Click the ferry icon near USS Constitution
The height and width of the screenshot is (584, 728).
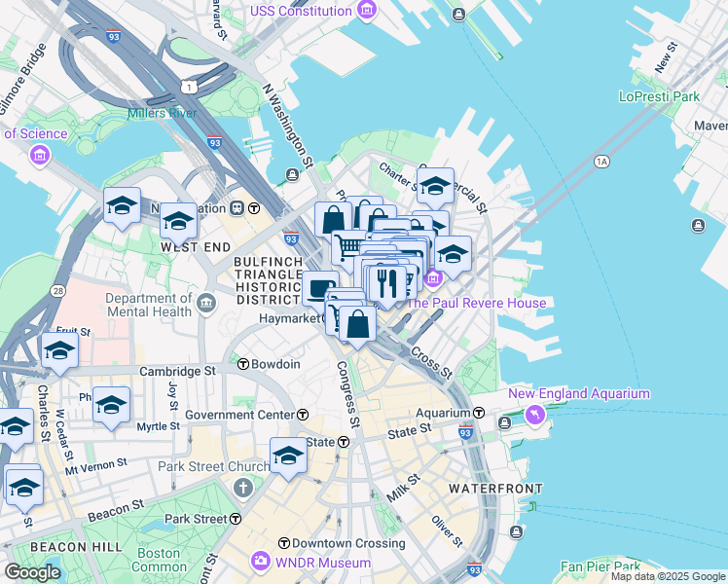[x=458, y=15]
